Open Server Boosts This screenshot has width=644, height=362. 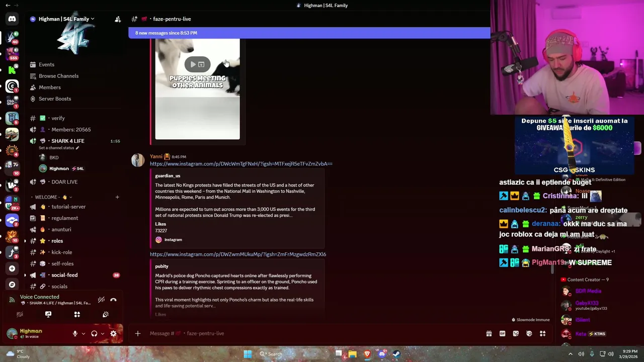pos(55,99)
